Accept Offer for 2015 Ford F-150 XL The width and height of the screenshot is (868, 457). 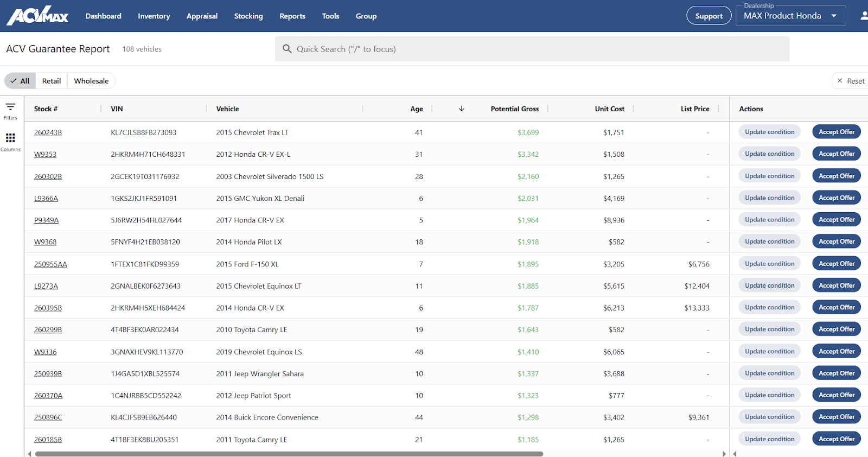[837, 264]
